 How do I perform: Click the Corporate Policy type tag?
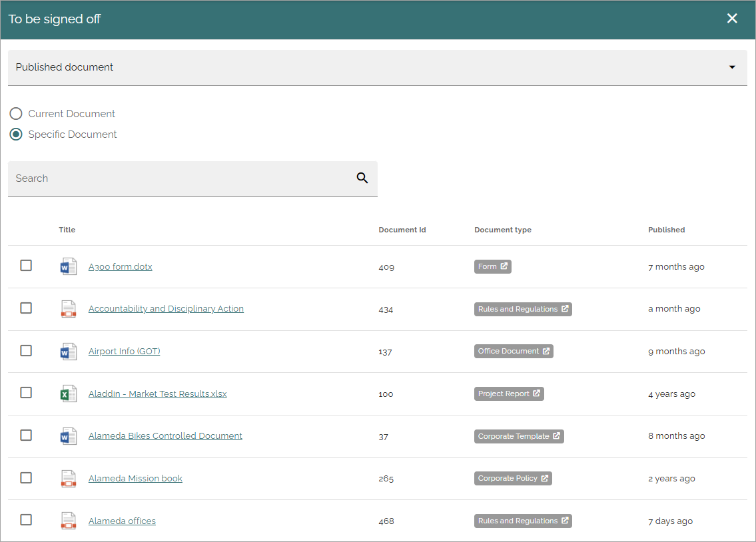point(513,478)
